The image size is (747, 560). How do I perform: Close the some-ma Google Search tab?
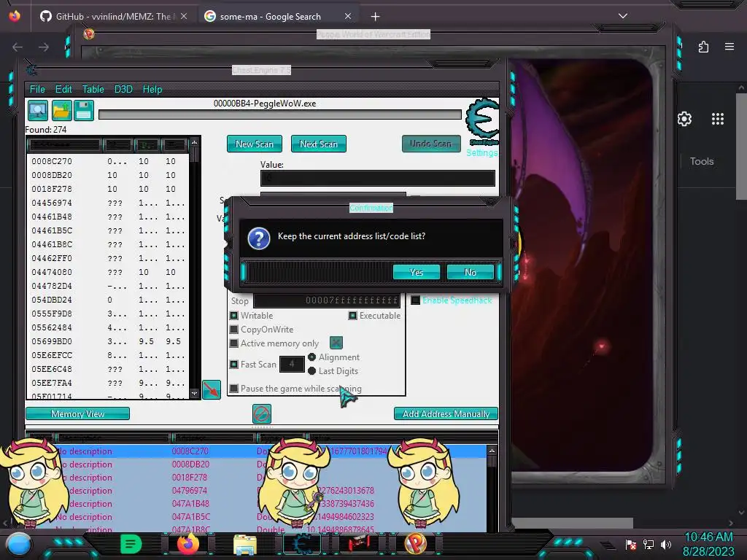[348, 16]
